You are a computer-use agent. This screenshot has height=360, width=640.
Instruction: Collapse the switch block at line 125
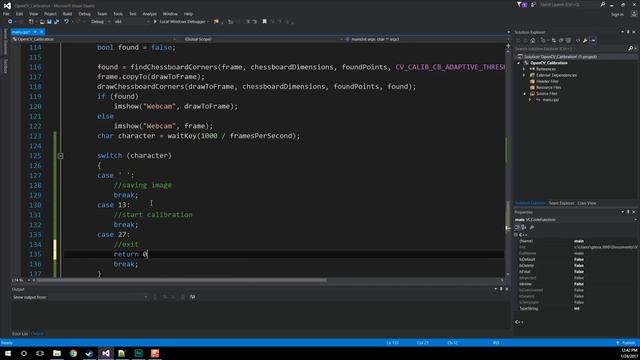[x=60, y=156]
